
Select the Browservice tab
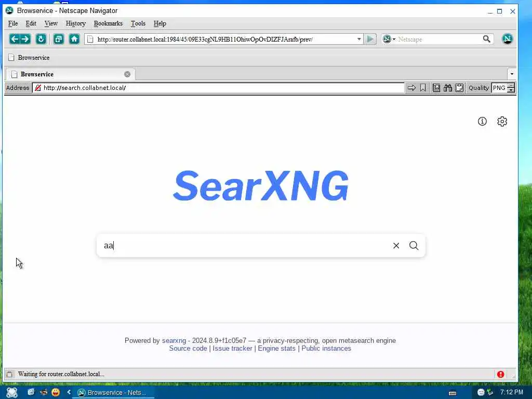[x=71, y=74]
